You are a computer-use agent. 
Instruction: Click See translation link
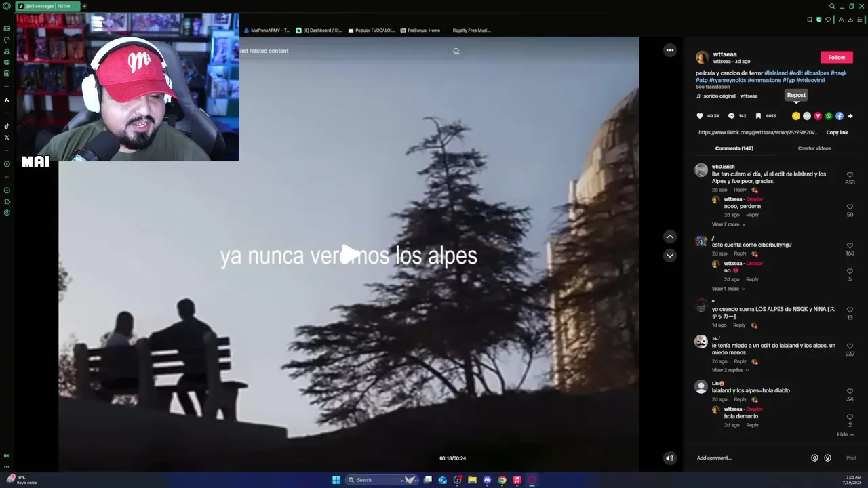(x=712, y=87)
